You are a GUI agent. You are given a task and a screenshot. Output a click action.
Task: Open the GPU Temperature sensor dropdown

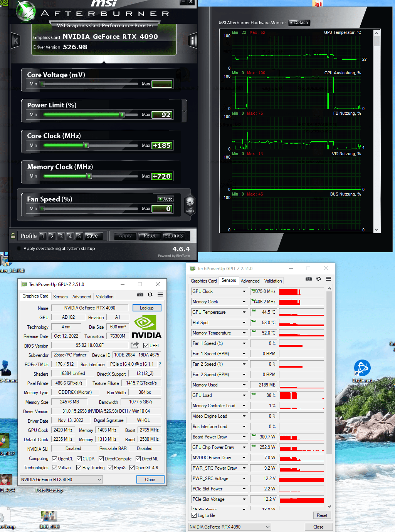pos(244,312)
